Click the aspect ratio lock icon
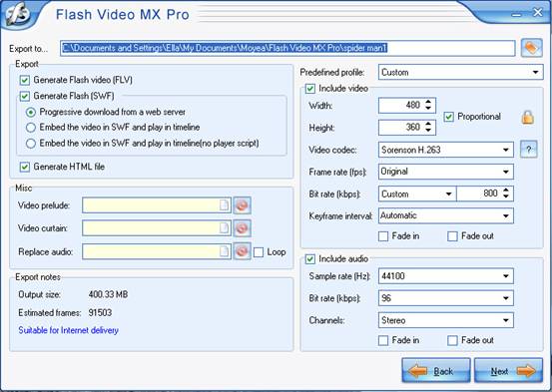Screen dimensions: 552x392 [x=527, y=118]
